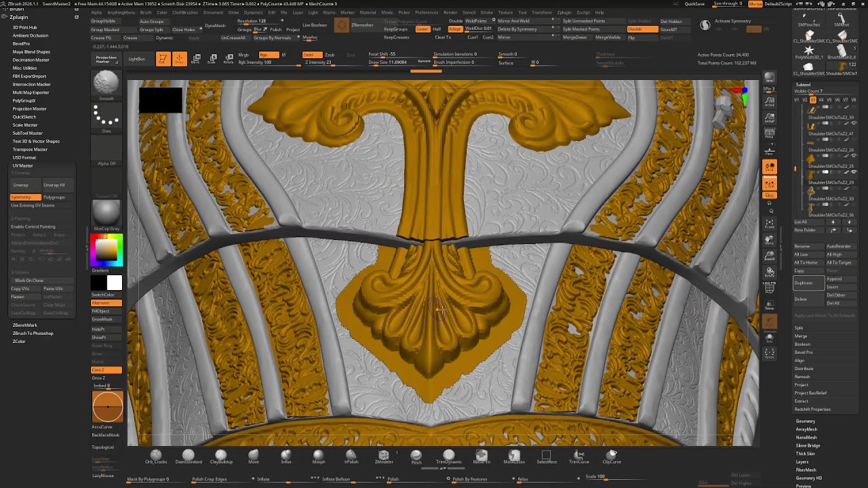868x488 pixels.
Task: Click the Activate Symmetry icon
Action: pos(705,25)
